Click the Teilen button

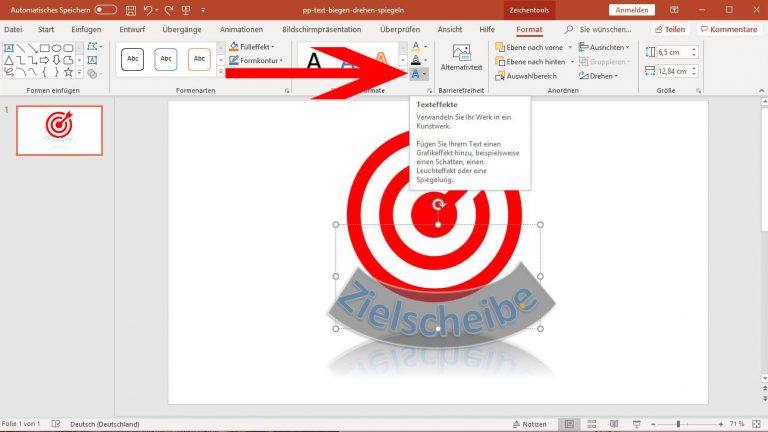click(x=667, y=30)
